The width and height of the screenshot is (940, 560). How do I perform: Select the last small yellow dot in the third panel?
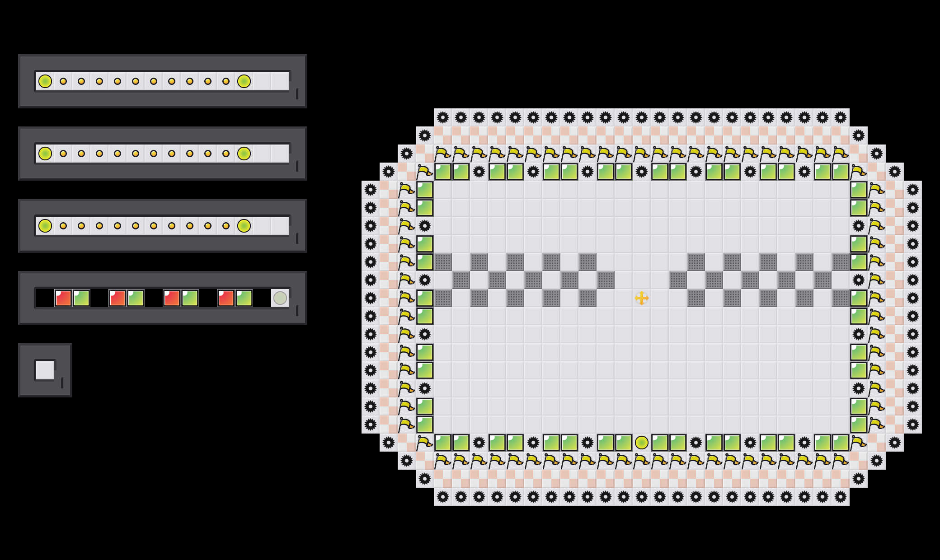pos(226,226)
